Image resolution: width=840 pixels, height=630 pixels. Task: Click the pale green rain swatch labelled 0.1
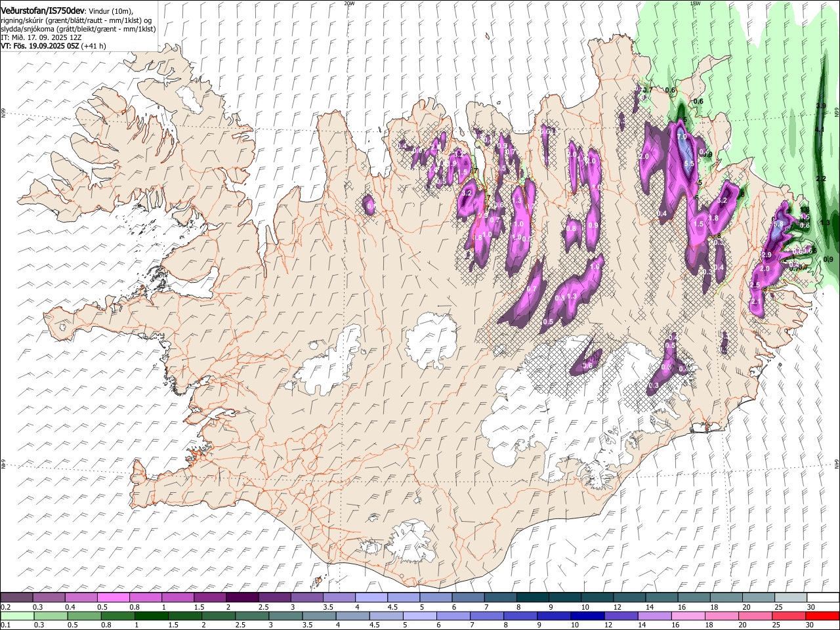(x=17, y=616)
